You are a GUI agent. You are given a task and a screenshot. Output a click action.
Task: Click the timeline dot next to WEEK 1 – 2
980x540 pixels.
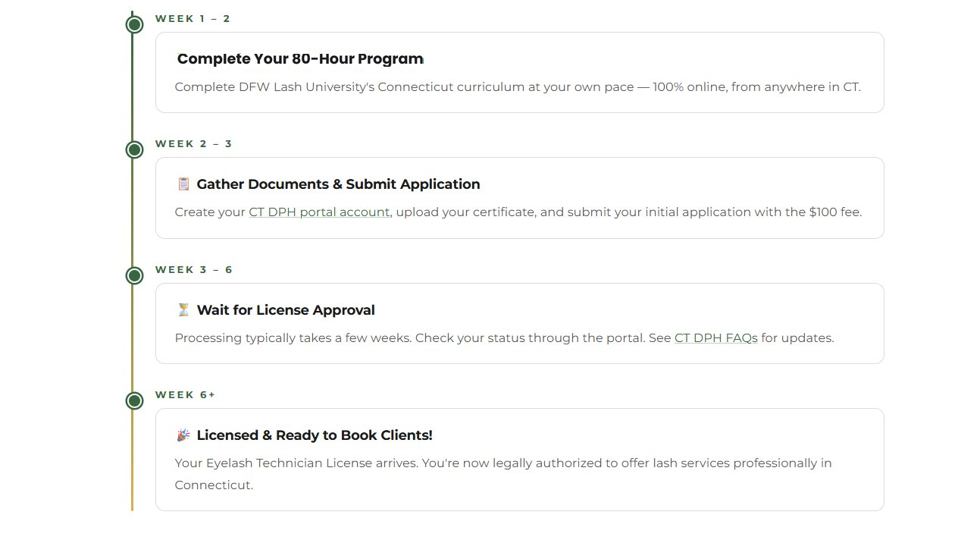pyautogui.click(x=134, y=24)
